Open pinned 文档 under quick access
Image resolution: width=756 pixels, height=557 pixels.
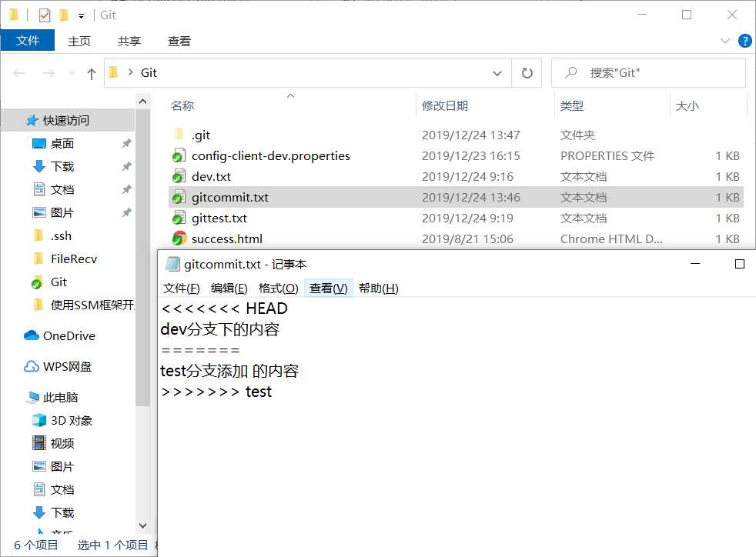coord(62,190)
